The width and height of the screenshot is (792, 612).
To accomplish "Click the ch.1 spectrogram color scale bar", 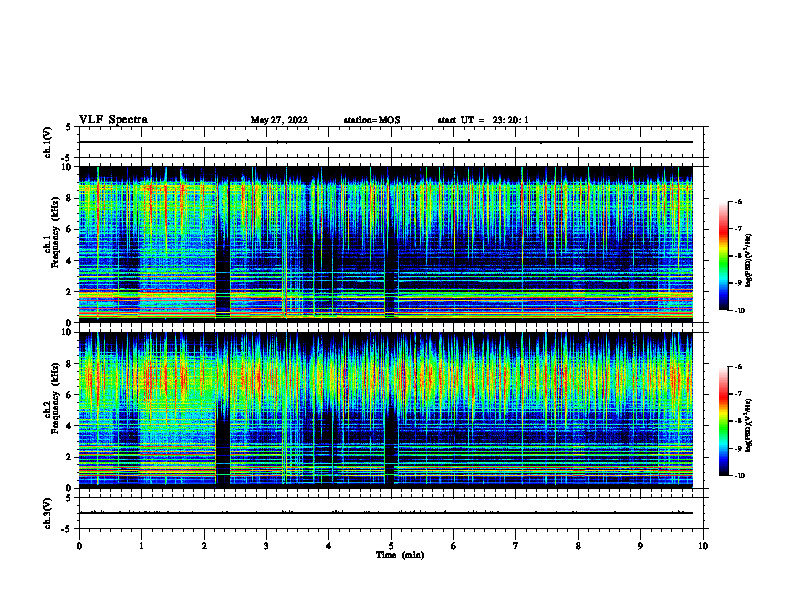I will (723, 256).
